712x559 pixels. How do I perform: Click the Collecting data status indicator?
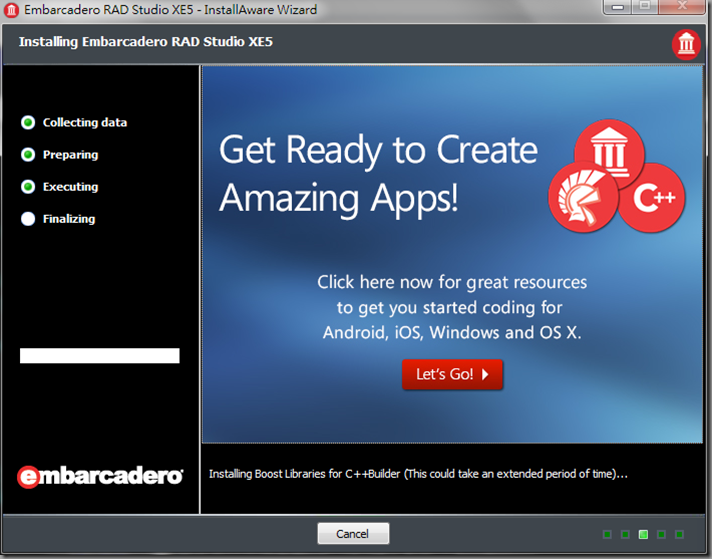pos(28,123)
